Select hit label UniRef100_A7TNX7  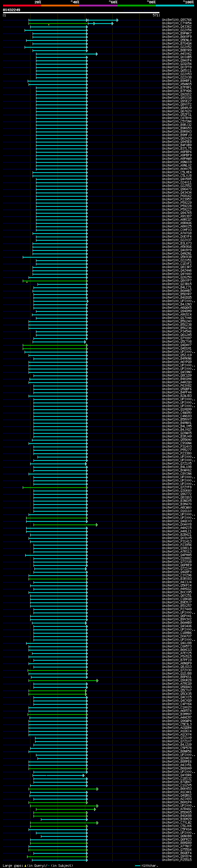[x=177, y=846]
